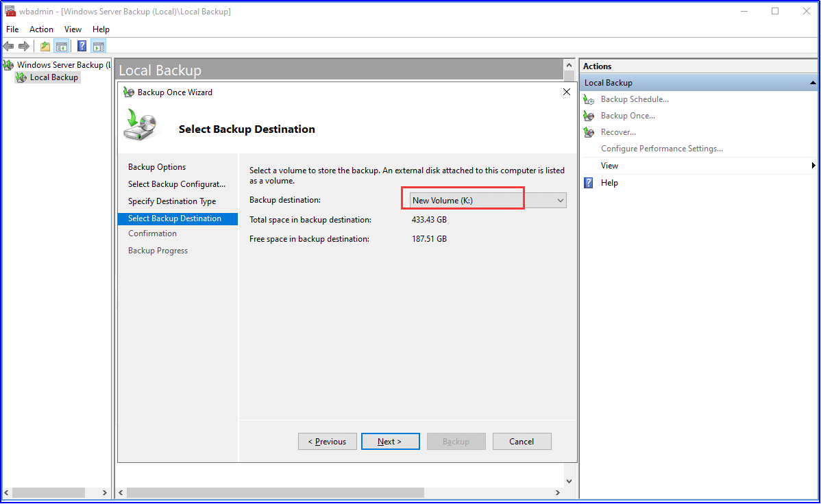The width and height of the screenshot is (821, 504).
Task: Click the Actions pane title
Action: [598, 66]
